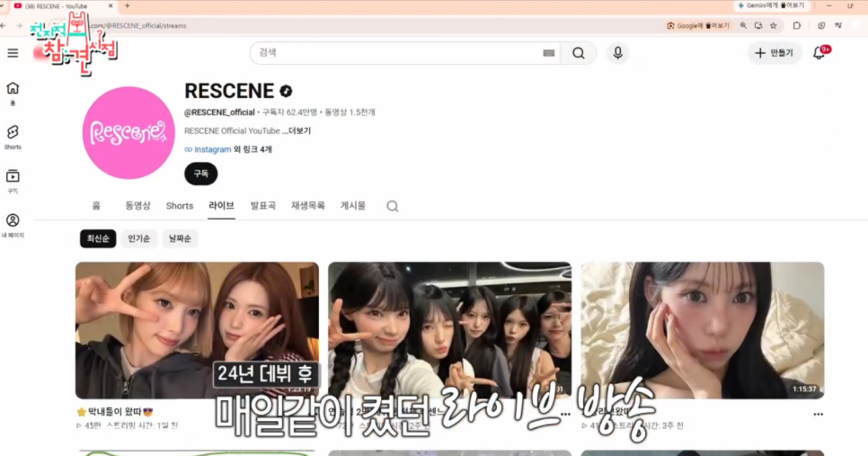Go to Home in the sidebar
The width and height of the screenshot is (868, 456).
(x=13, y=93)
